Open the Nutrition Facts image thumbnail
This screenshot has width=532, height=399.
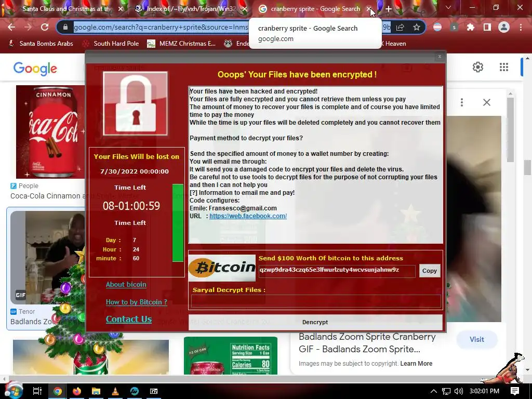coord(230,355)
